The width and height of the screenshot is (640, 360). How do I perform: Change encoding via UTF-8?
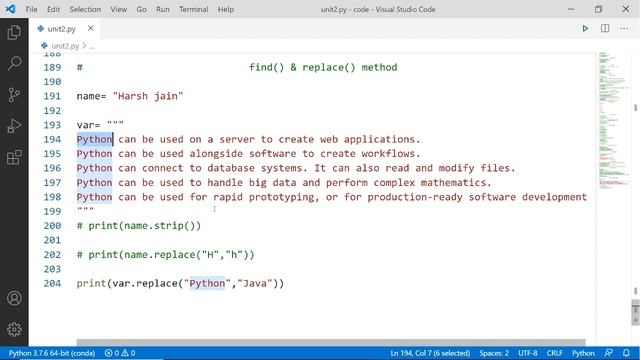click(527, 353)
